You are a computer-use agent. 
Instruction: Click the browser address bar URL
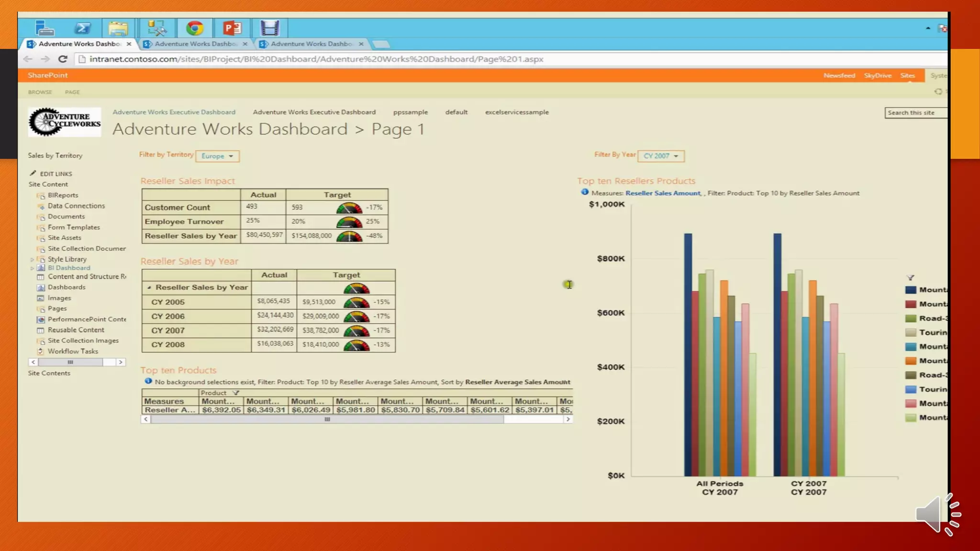pos(316,59)
